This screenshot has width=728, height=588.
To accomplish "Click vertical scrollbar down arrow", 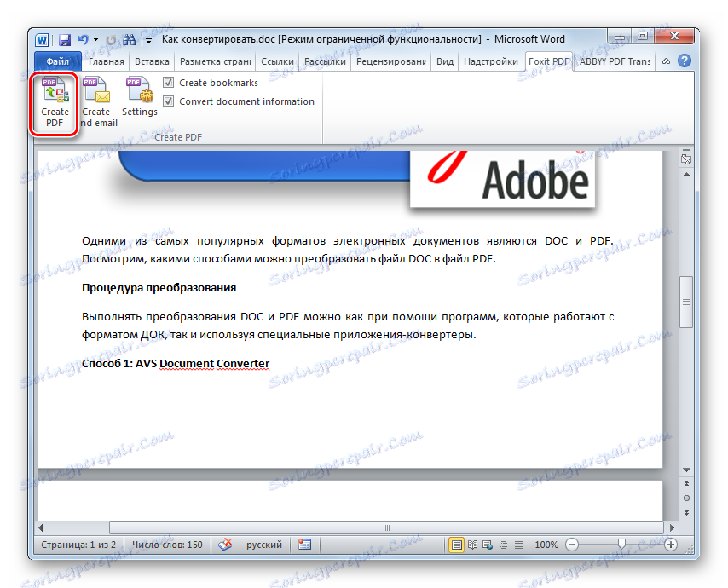I will point(686,470).
